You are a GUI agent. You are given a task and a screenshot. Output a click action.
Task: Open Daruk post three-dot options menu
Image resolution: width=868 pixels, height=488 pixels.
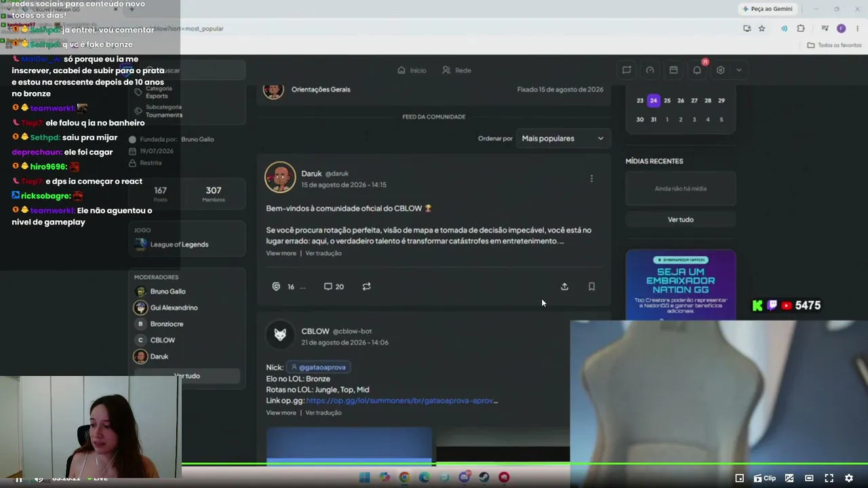tap(591, 178)
